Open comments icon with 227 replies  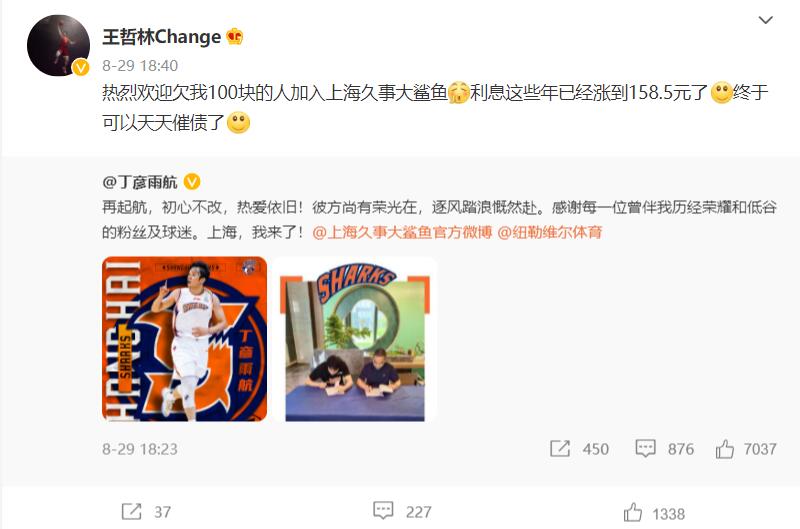click(383, 510)
